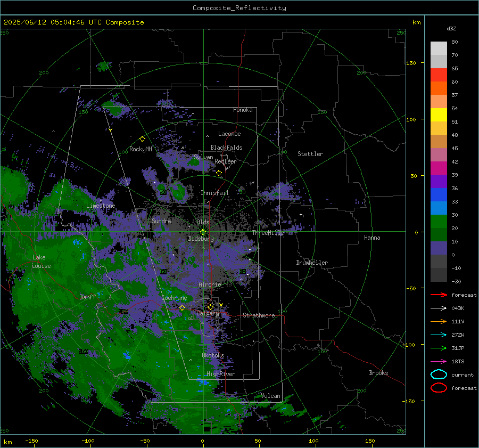
Task: Click the red 65 dBZ legend swatch
Action: (x=439, y=75)
